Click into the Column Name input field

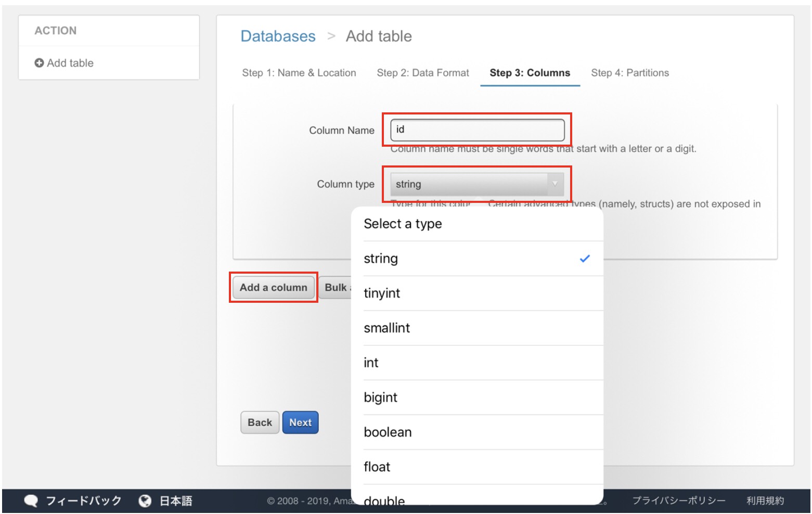click(x=477, y=130)
